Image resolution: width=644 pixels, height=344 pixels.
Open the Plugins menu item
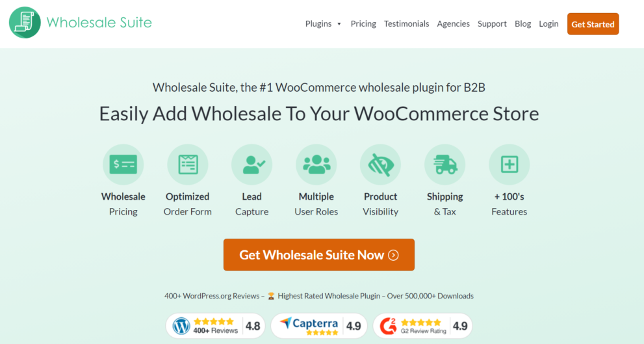click(x=318, y=24)
